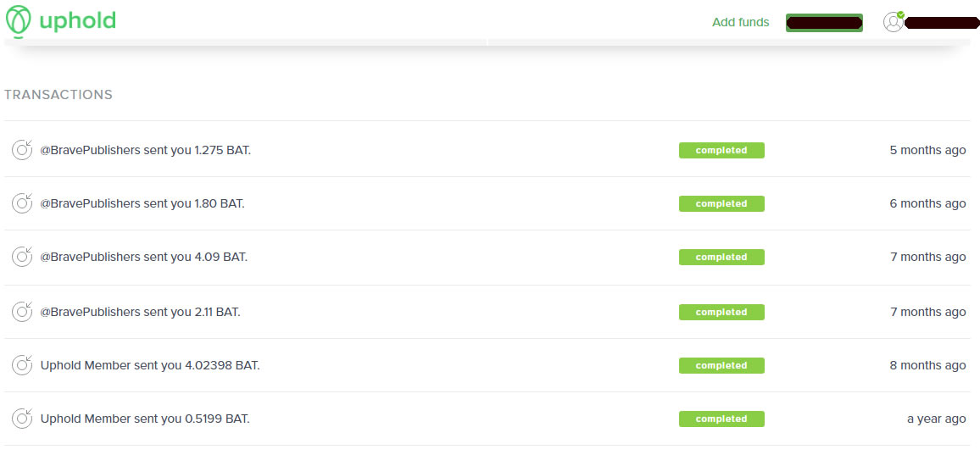The image size is (980, 466).
Task: Open transaction '@BravePublishers sent you 2.11 BAT.'
Action: [x=140, y=312]
